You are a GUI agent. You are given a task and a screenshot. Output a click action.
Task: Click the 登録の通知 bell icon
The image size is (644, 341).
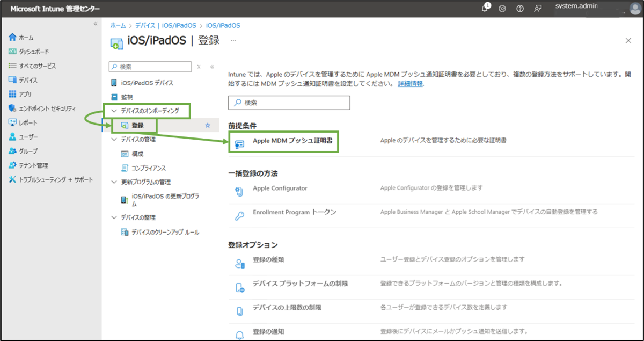tap(239, 335)
